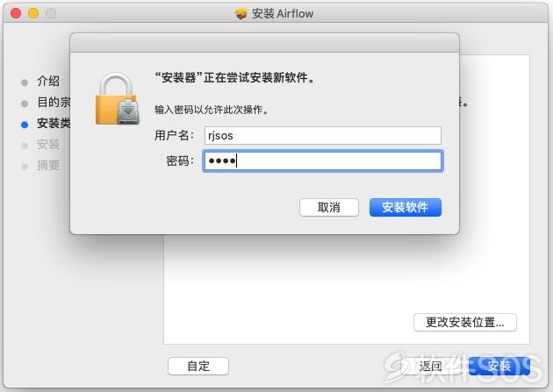Click the Airflow package icon in title bar

pyautogui.click(x=241, y=13)
